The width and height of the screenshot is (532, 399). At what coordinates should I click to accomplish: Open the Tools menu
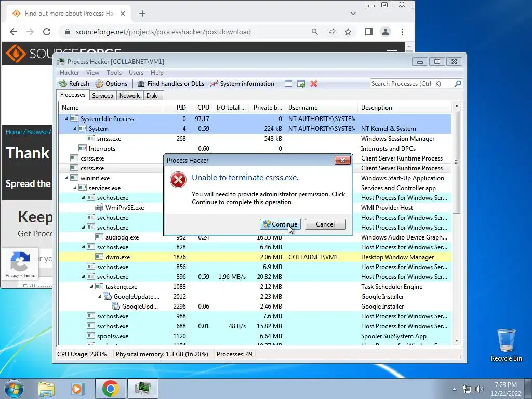point(114,73)
